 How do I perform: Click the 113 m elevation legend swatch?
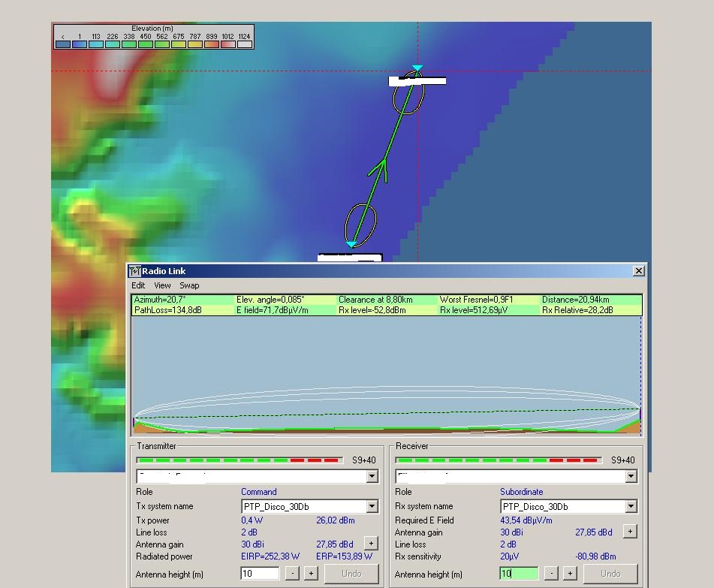95,44
